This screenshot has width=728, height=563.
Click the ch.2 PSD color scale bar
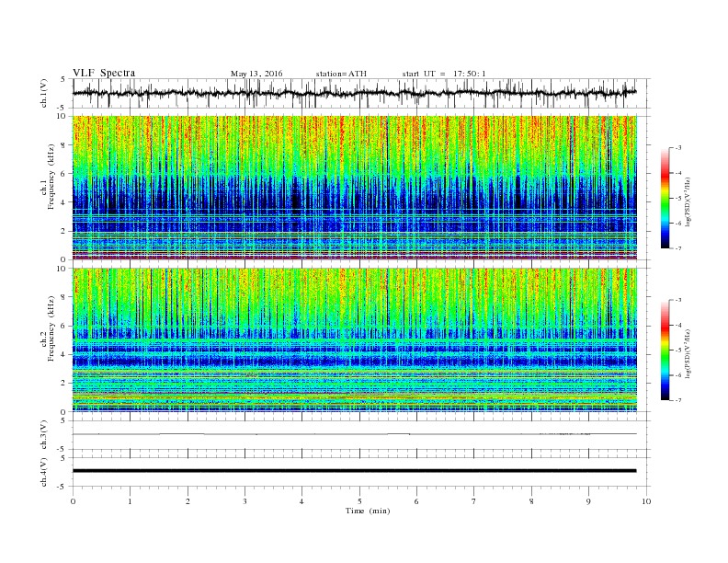point(665,350)
